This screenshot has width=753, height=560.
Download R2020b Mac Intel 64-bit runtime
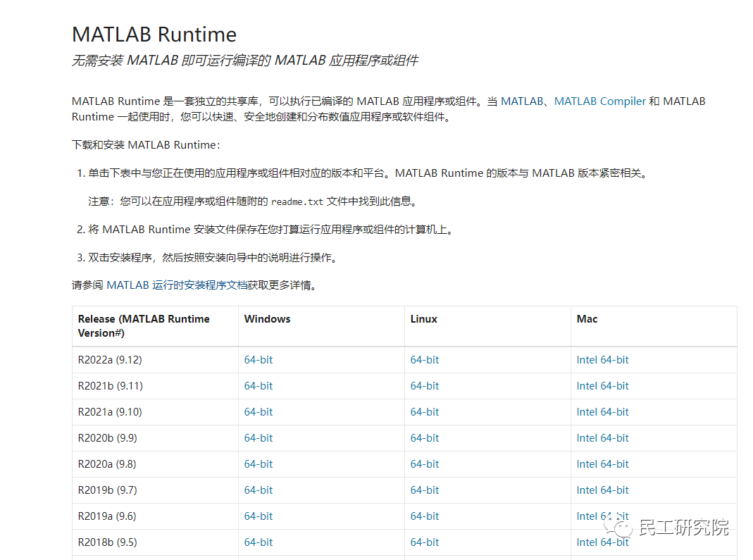point(602,438)
